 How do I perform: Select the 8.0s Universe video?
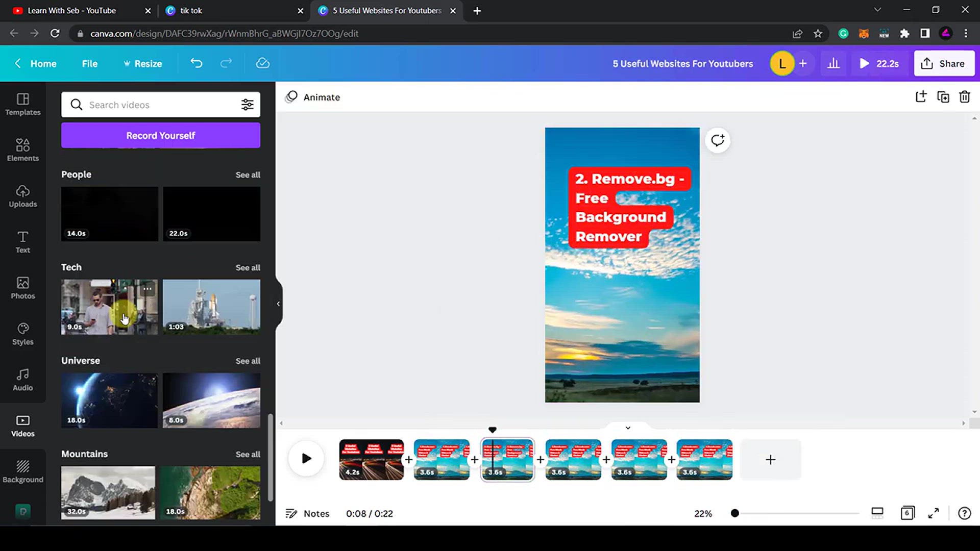[211, 400]
